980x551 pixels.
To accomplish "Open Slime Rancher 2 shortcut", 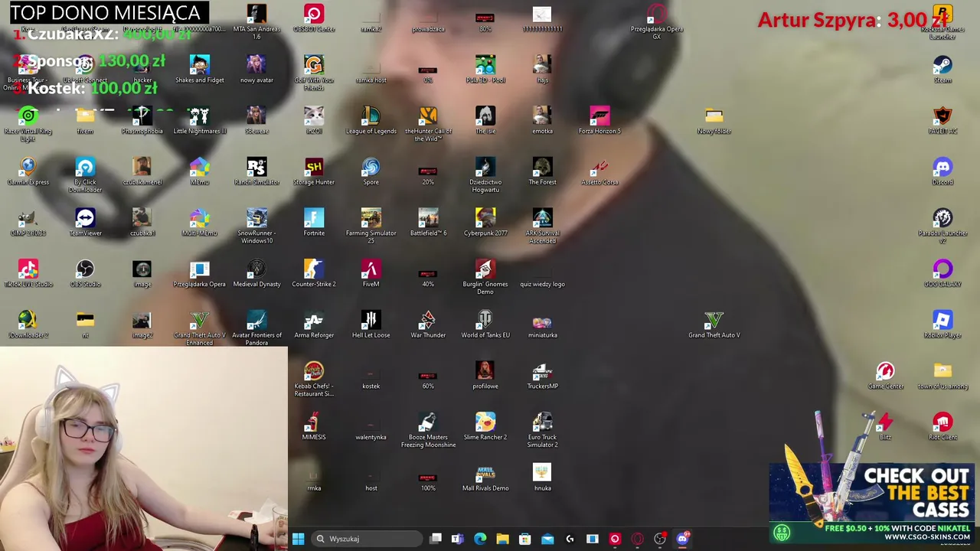I will [485, 427].
